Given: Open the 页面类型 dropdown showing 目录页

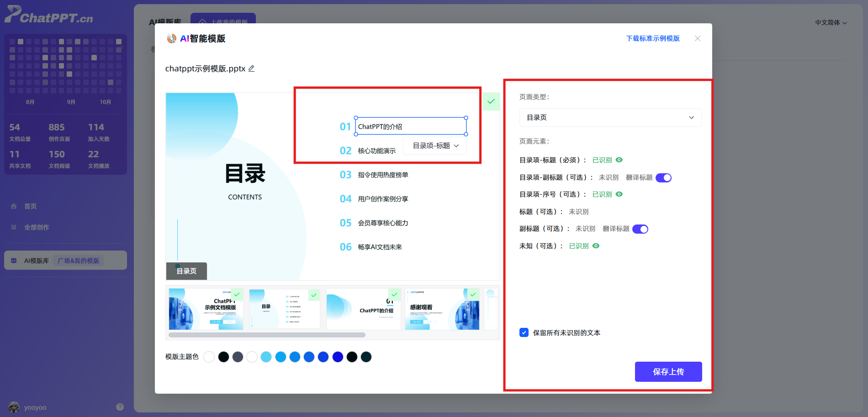Looking at the screenshot, I should click(610, 118).
